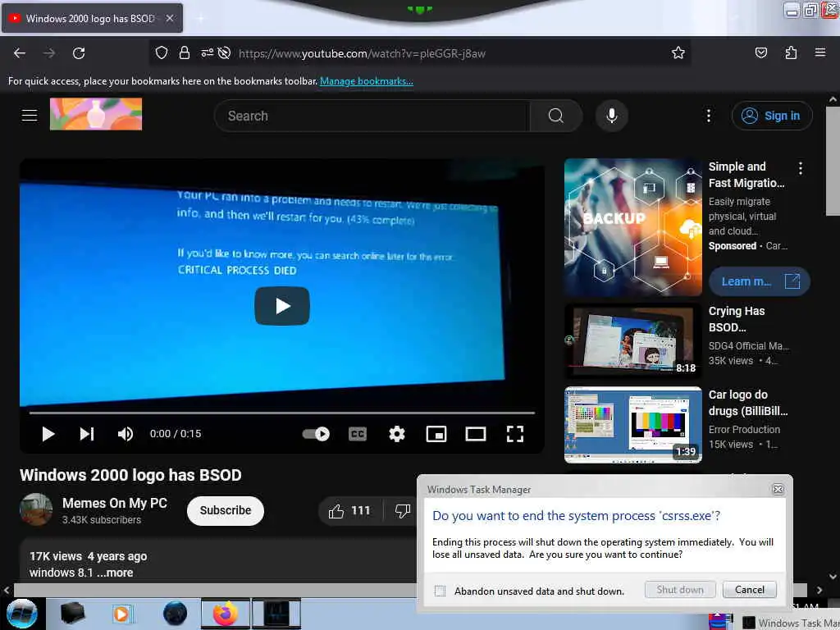This screenshot has width=840, height=630.
Task: Toggle closed captions CC button
Action: (358, 434)
